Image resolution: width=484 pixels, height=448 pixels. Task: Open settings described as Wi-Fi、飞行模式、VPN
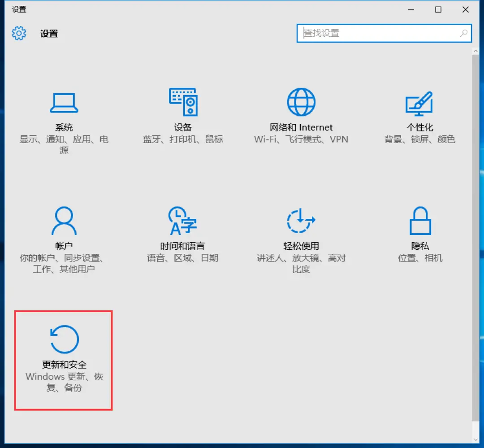click(301, 139)
